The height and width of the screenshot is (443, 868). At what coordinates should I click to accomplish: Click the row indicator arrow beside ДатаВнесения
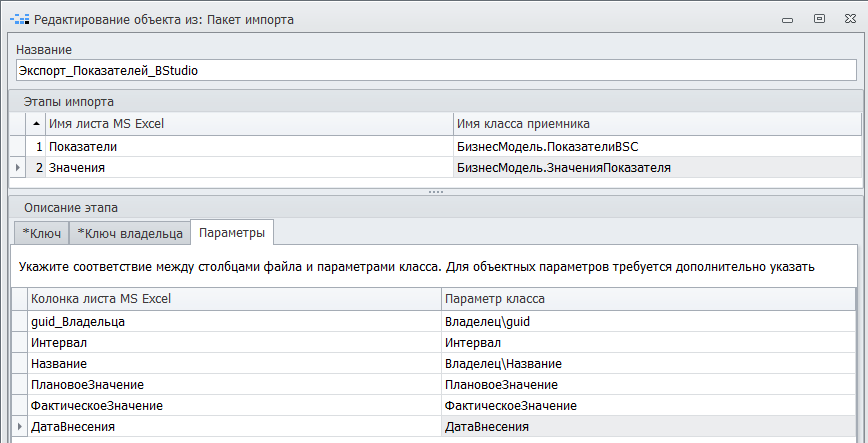[x=19, y=428]
